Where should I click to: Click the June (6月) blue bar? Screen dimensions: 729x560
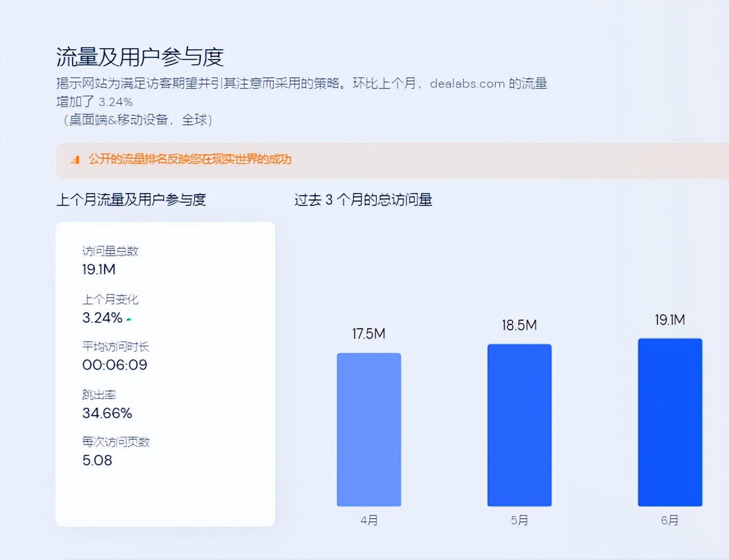coord(670,422)
